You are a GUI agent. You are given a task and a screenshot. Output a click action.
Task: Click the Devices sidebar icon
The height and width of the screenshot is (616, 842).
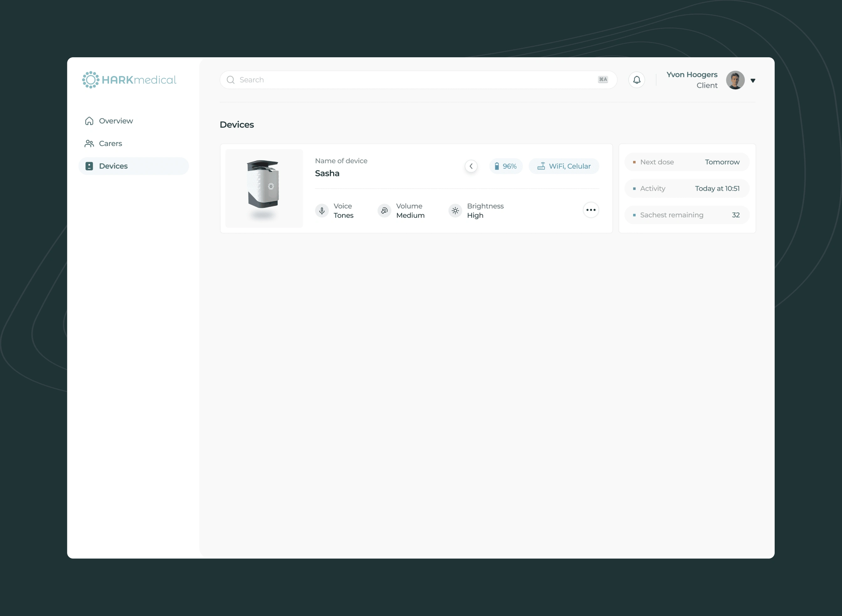[x=89, y=166]
